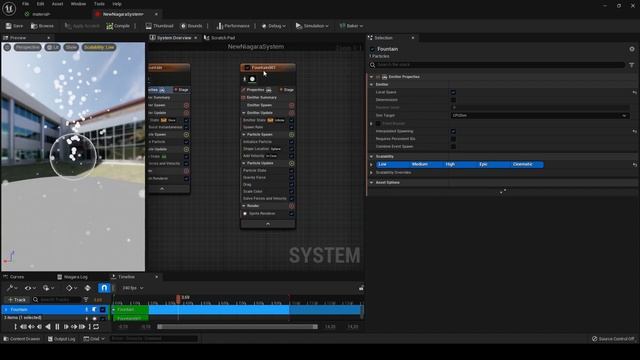Collapse Fountain001 Emitter Update group
640x360 pixels.
coord(244,113)
